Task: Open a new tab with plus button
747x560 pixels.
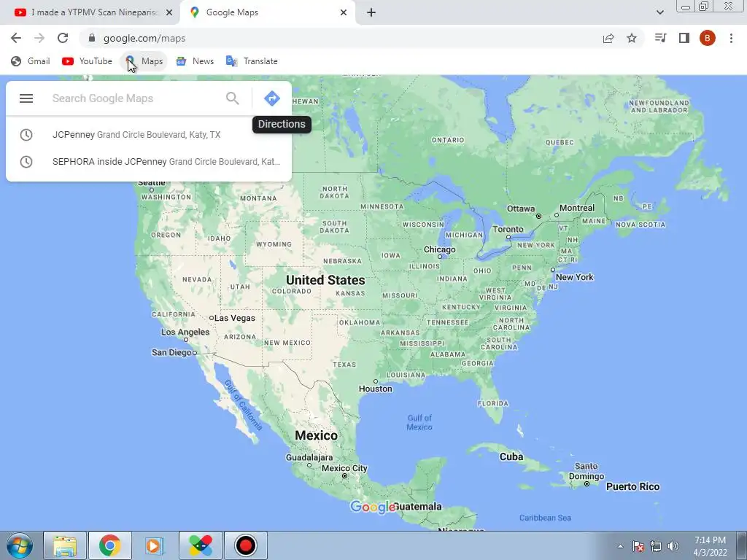Action: [x=371, y=12]
